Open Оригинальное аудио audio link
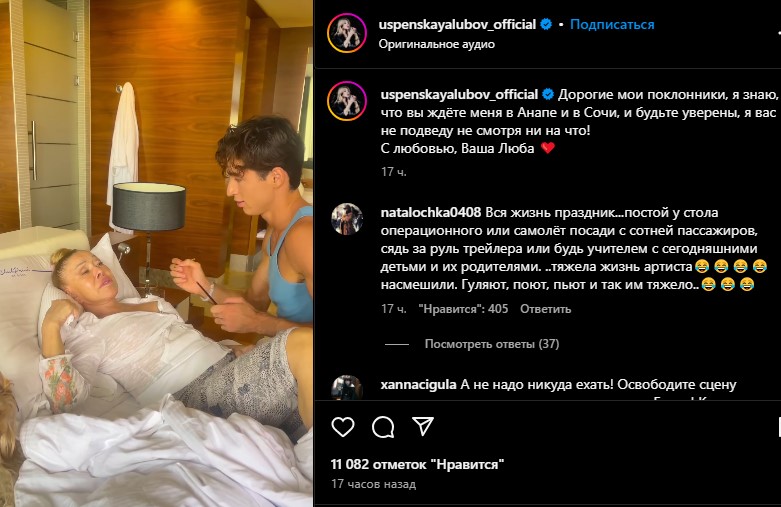The width and height of the screenshot is (781, 507). click(x=437, y=44)
